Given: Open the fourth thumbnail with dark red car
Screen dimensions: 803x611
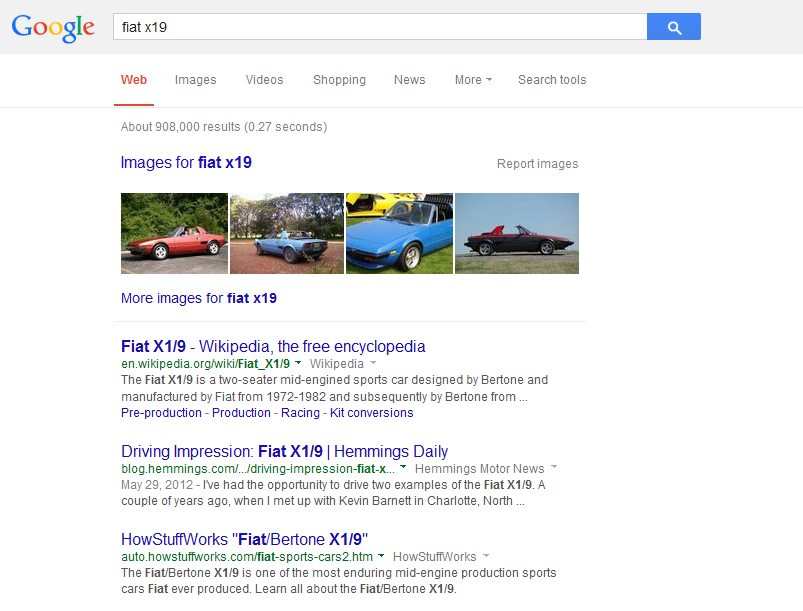Looking at the screenshot, I should tap(517, 233).
